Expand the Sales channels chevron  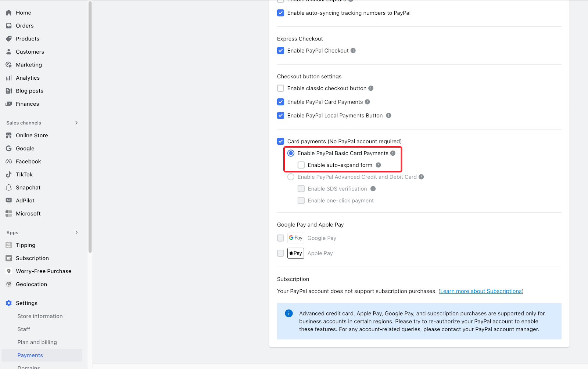pos(76,123)
